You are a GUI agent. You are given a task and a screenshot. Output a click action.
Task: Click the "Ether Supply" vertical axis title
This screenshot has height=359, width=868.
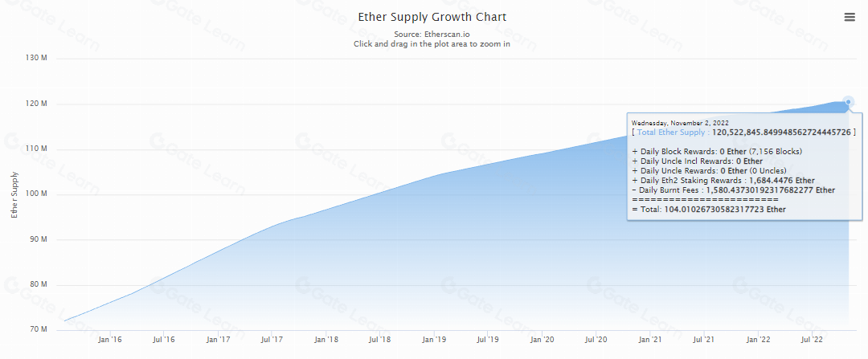(14, 194)
